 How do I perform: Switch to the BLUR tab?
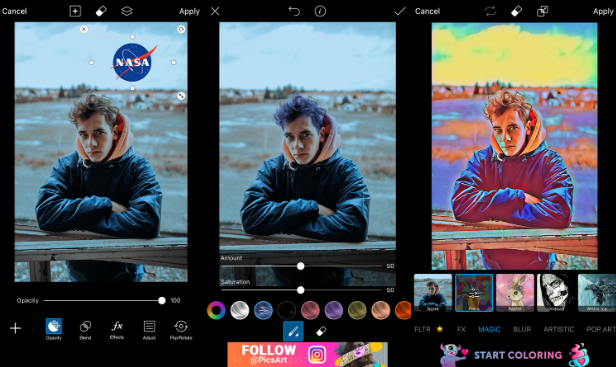tap(522, 329)
